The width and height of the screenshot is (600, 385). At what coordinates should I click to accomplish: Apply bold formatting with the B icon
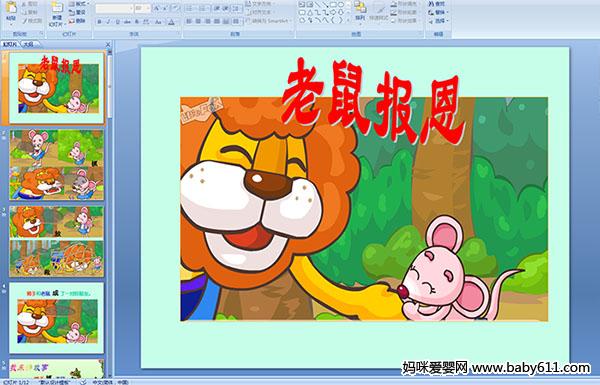coord(99,22)
